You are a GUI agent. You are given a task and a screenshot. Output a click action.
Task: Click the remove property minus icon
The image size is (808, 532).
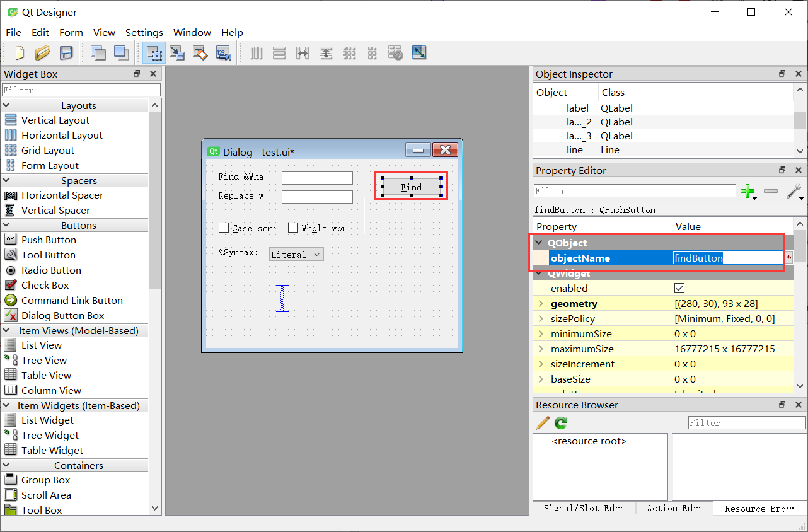[x=770, y=191]
